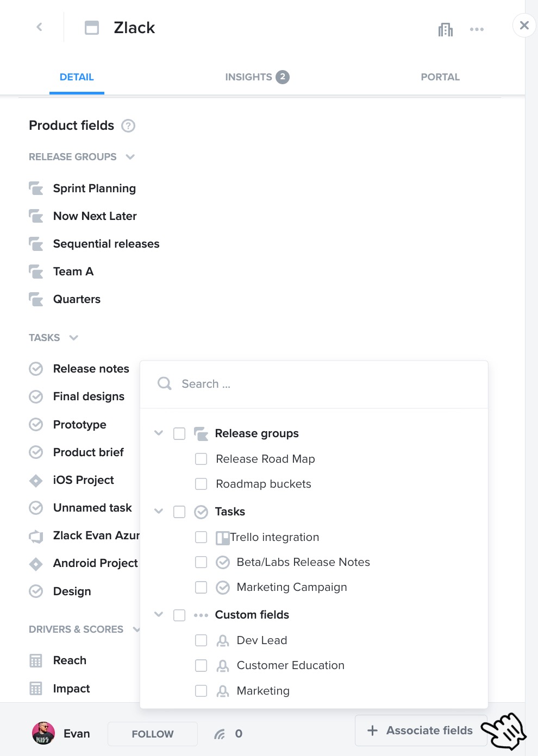Click the FOLLOW button

pos(153,734)
